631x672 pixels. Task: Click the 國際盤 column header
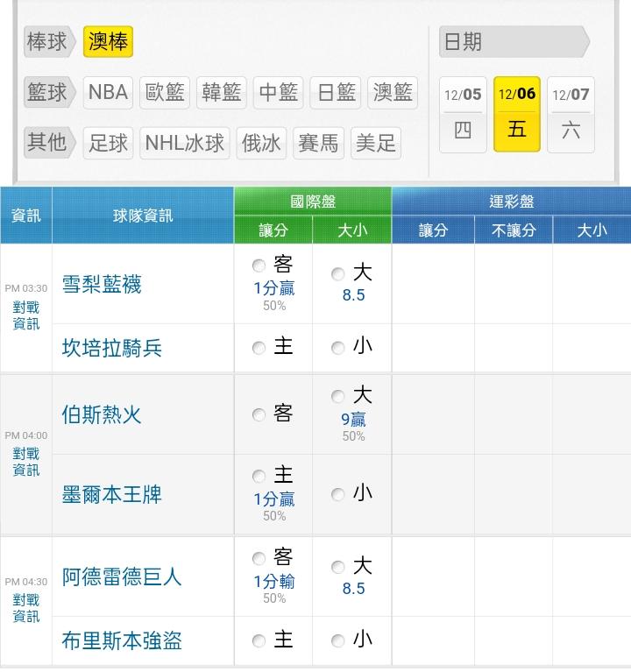click(313, 201)
